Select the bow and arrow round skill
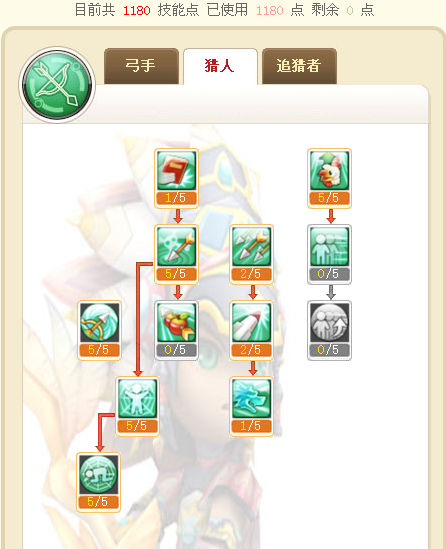 pyautogui.click(x=99, y=322)
